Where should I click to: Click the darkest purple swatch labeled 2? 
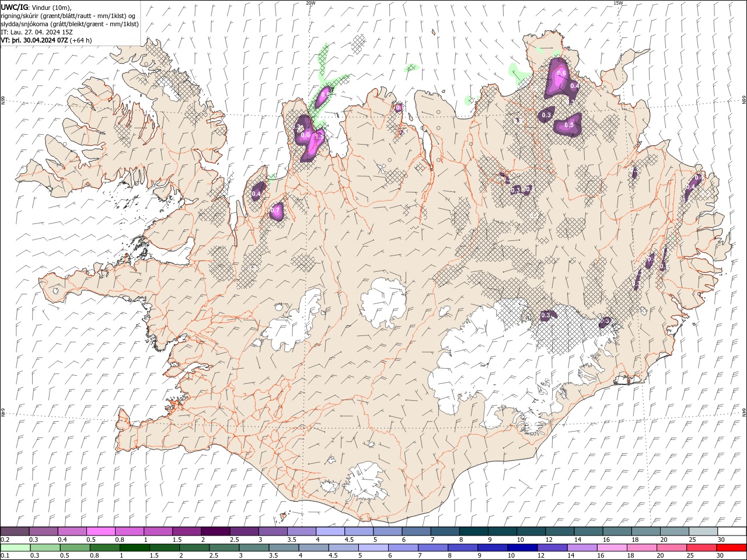point(215,531)
